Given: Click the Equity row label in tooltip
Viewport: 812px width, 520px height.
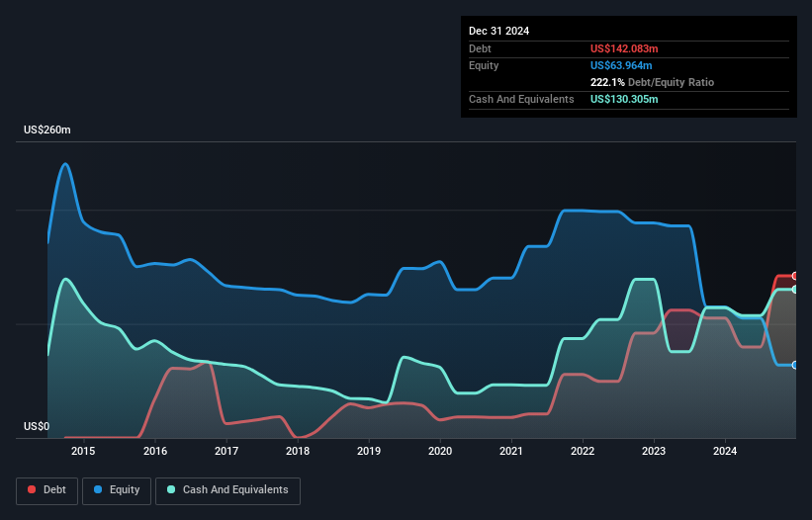Looking at the screenshot, I should pyautogui.click(x=484, y=65).
